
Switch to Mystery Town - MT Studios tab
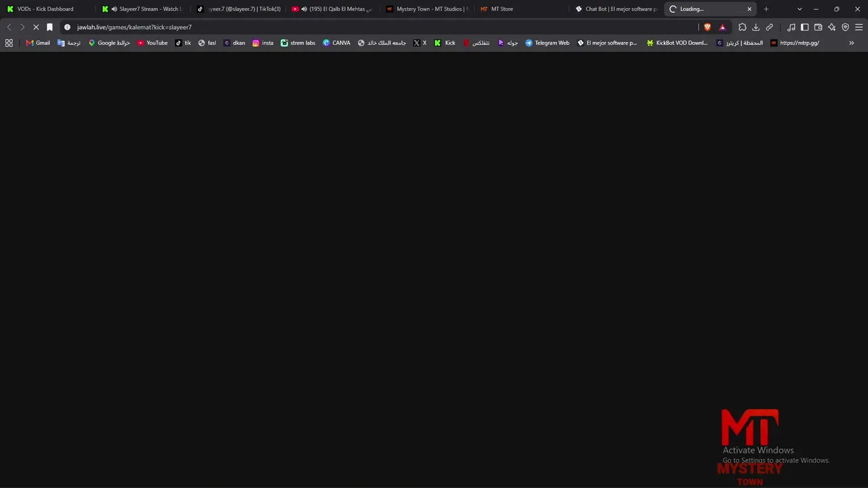tap(427, 9)
